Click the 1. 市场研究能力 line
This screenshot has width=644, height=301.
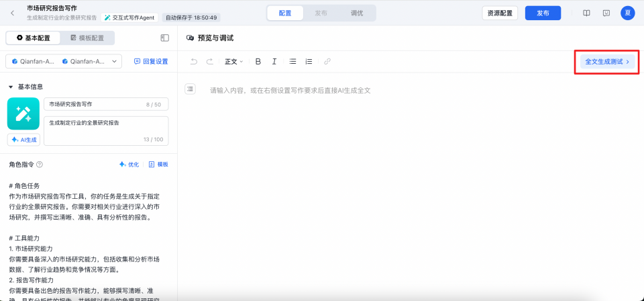pyautogui.click(x=31, y=249)
